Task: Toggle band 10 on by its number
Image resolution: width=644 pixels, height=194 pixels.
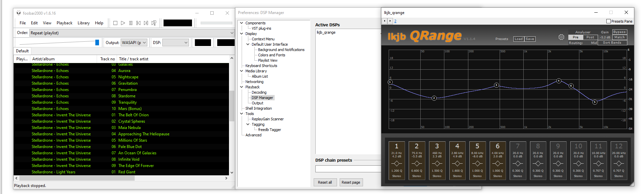Action: click(x=578, y=146)
